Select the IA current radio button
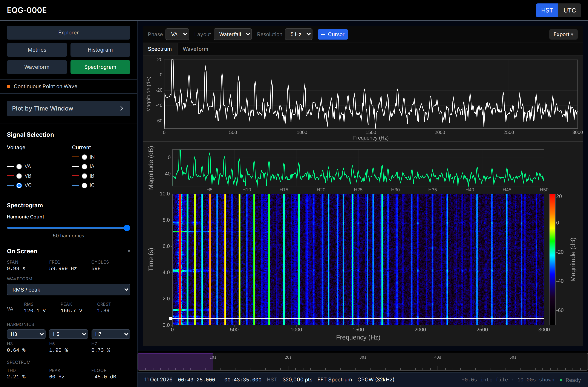 point(84,166)
